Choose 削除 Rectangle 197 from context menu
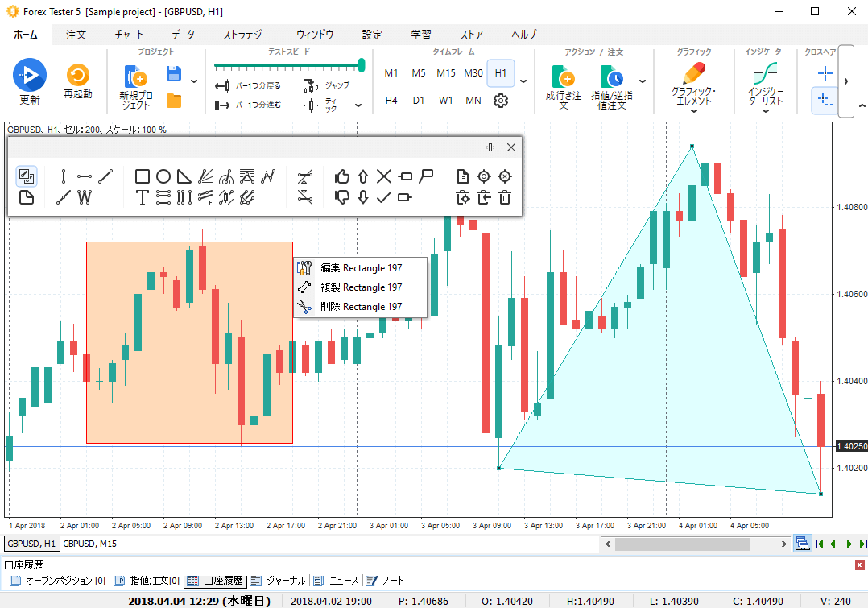868x608 pixels. click(x=360, y=307)
